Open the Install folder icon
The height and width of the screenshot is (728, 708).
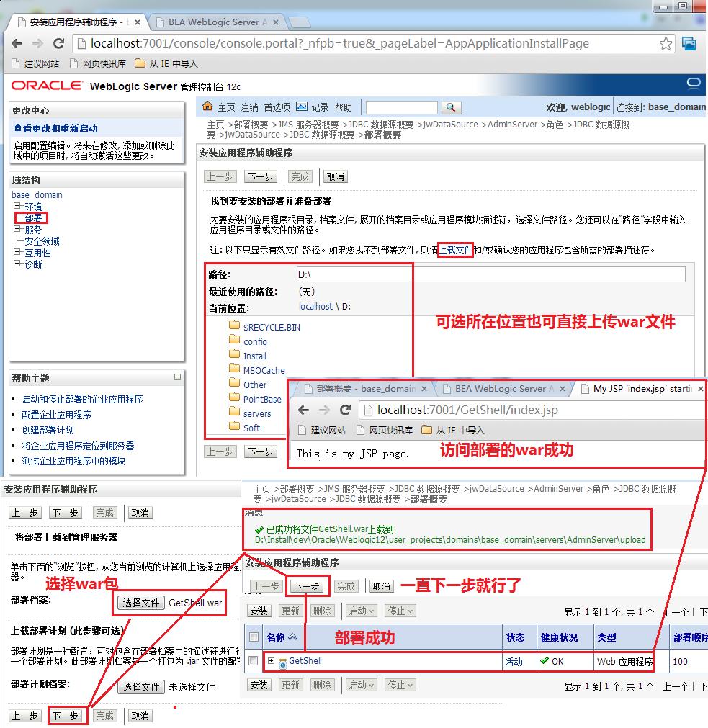(x=235, y=354)
